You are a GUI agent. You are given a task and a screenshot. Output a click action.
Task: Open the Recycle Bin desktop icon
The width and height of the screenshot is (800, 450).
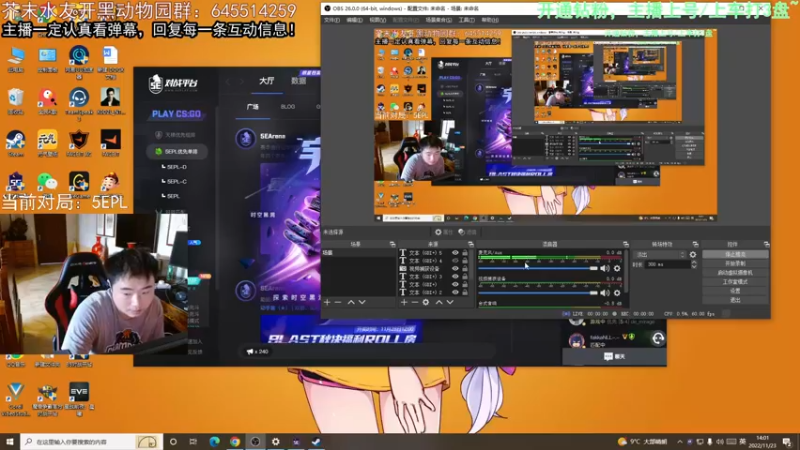16,101
